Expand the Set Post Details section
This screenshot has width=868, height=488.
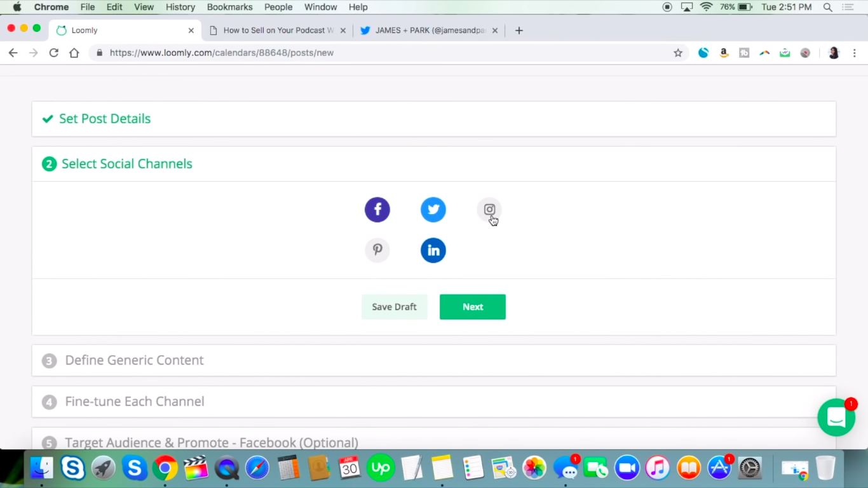click(434, 119)
